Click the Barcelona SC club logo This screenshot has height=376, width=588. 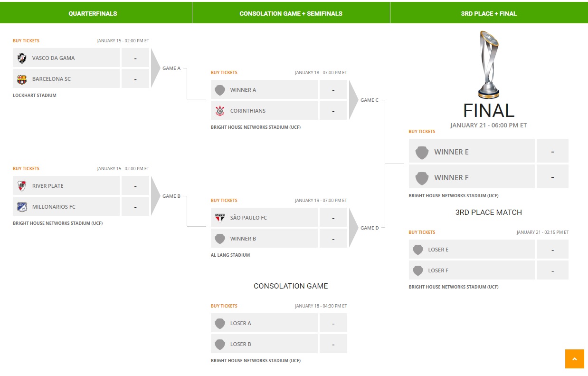point(22,79)
